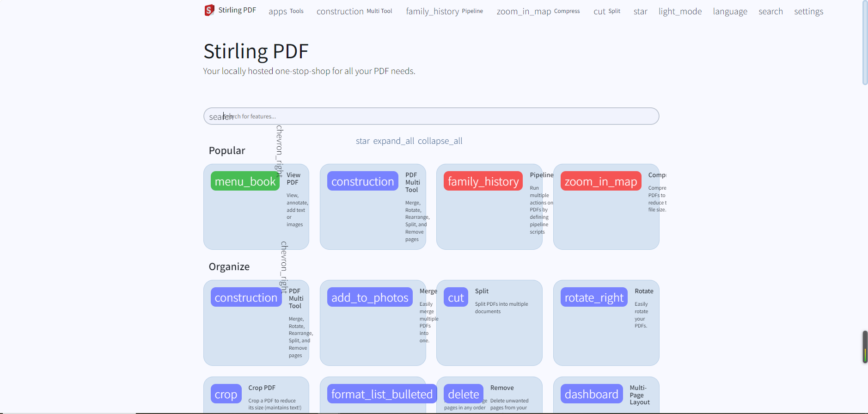The width and height of the screenshot is (868, 414).
Task: Toggle star favorites in top navbar
Action: pyautogui.click(x=640, y=12)
